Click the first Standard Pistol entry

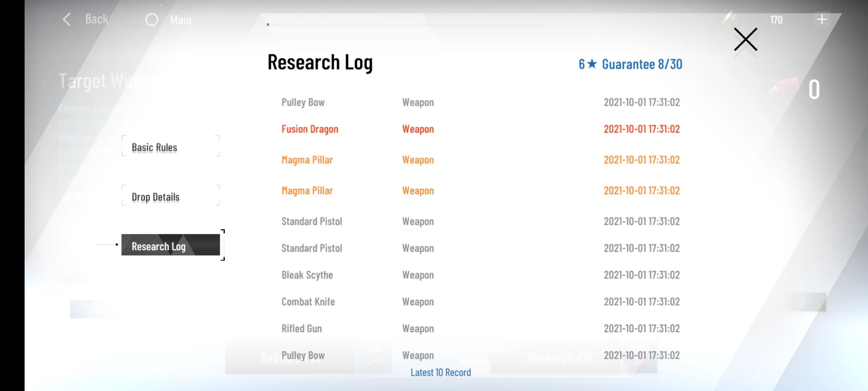pos(312,222)
